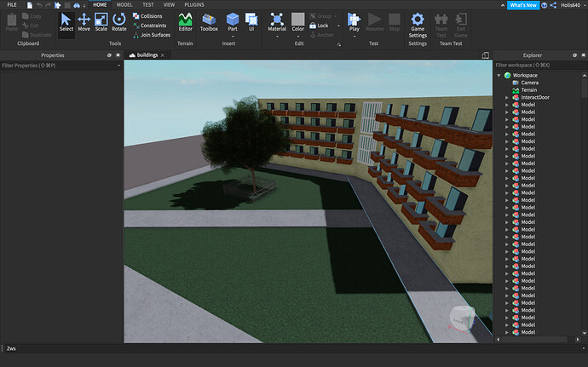588x367 pixels.
Task: Switch to the TEST ribbon tab
Action: pyautogui.click(x=148, y=5)
